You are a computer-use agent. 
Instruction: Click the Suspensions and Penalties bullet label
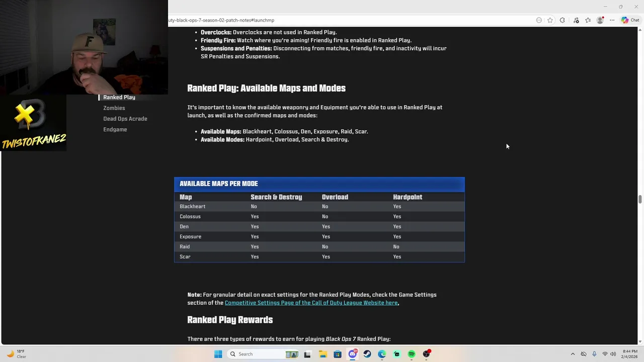[x=236, y=48]
